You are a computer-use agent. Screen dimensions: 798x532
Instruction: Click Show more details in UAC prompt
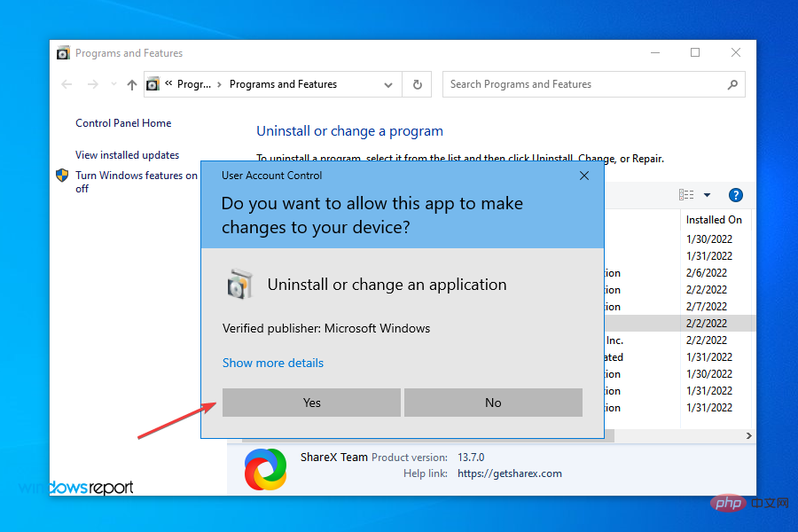[x=272, y=363]
